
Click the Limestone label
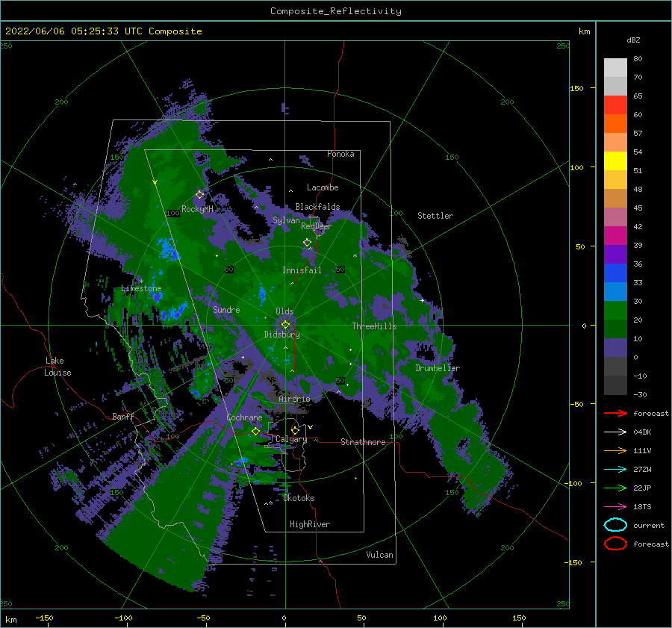(141, 288)
